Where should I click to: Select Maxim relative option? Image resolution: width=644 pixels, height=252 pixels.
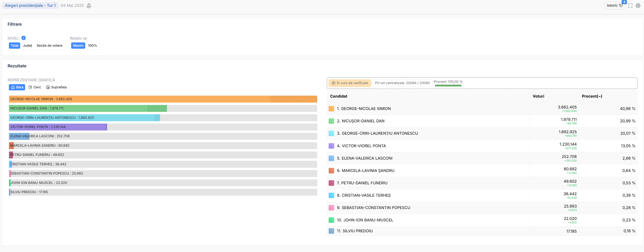tap(78, 45)
